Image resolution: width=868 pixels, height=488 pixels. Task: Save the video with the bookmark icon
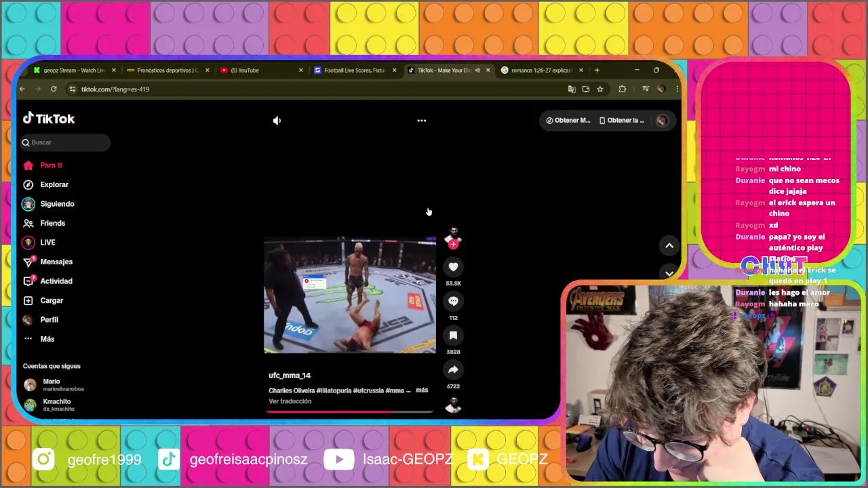point(453,335)
